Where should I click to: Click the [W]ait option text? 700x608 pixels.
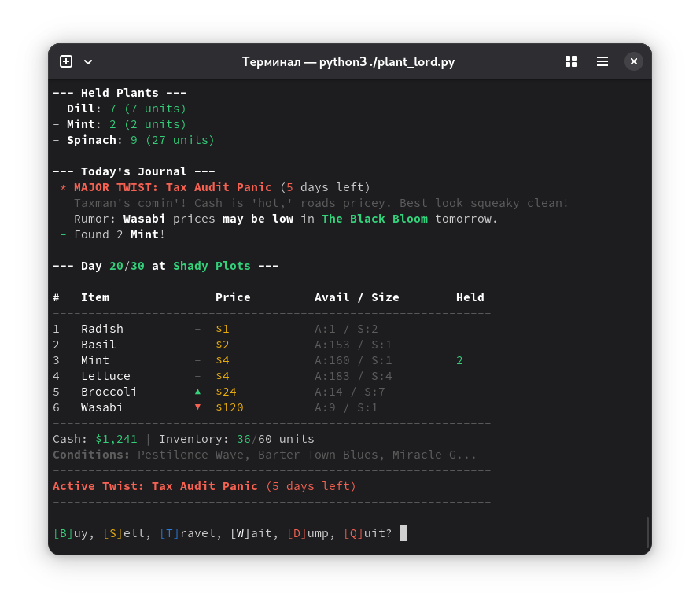[x=251, y=533]
